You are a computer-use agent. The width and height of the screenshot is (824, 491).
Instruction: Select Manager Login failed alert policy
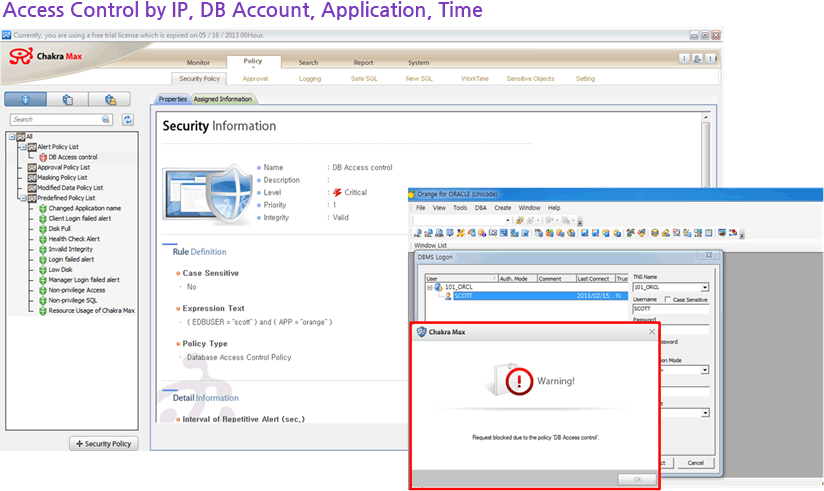(84, 280)
